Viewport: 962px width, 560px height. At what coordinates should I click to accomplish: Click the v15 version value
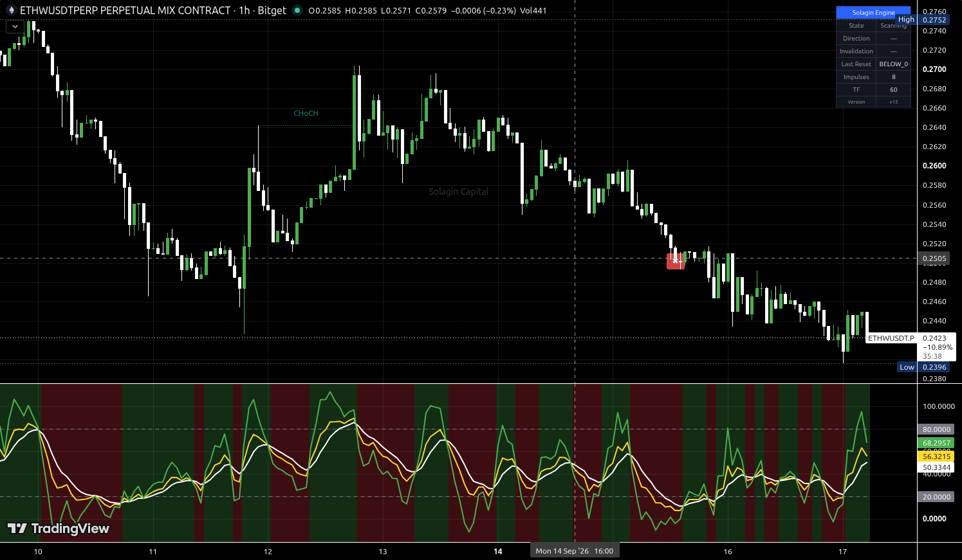(x=894, y=102)
